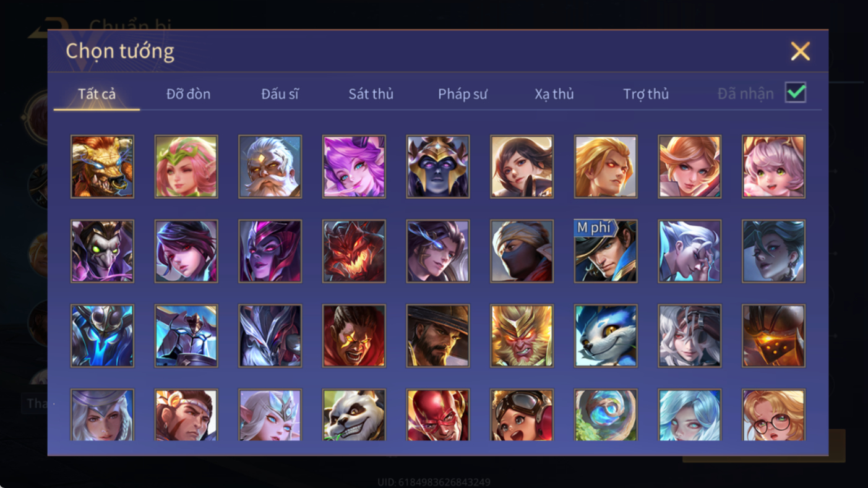The width and height of the screenshot is (868, 488).
Task: Toggle the Đã nhận checkbox
Action: pos(796,93)
